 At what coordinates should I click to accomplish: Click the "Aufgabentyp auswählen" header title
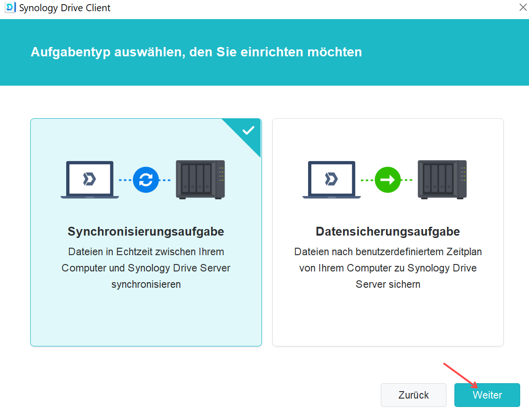[x=196, y=52]
